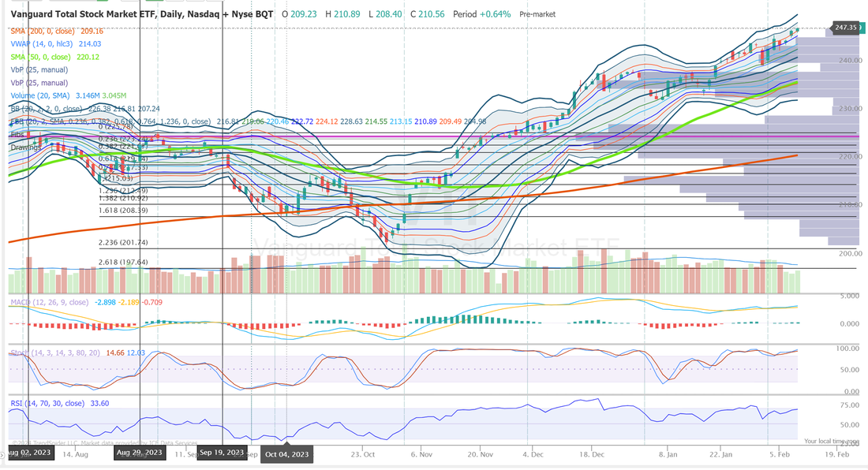Click the low value L 208.40
Screen dimensions: 868x470
(x=385, y=14)
